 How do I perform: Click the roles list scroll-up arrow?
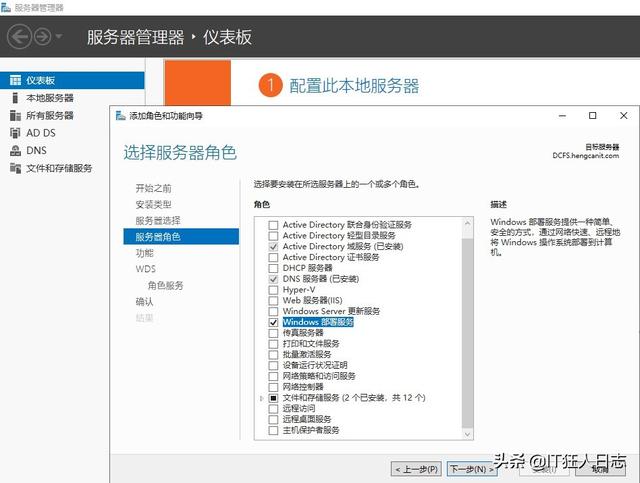[x=468, y=223]
